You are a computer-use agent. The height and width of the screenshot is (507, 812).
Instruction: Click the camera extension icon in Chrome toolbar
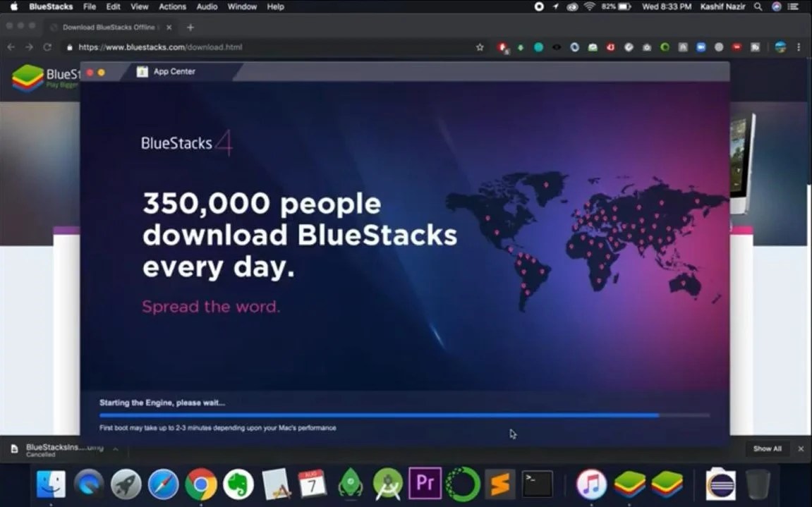point(647,47)
